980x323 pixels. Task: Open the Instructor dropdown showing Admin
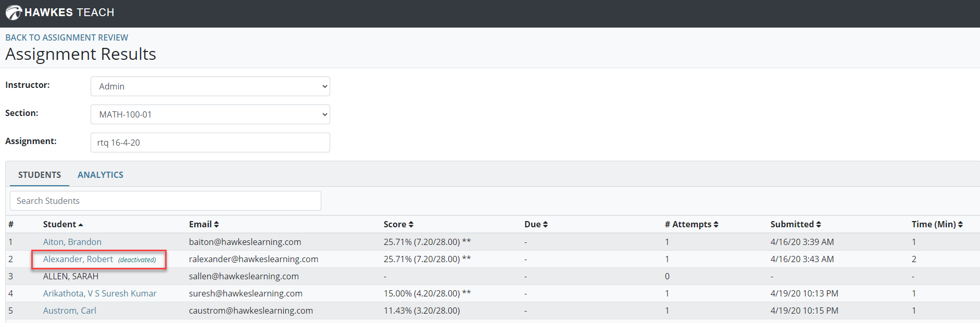pyautogui.click(x=210, y=86)
